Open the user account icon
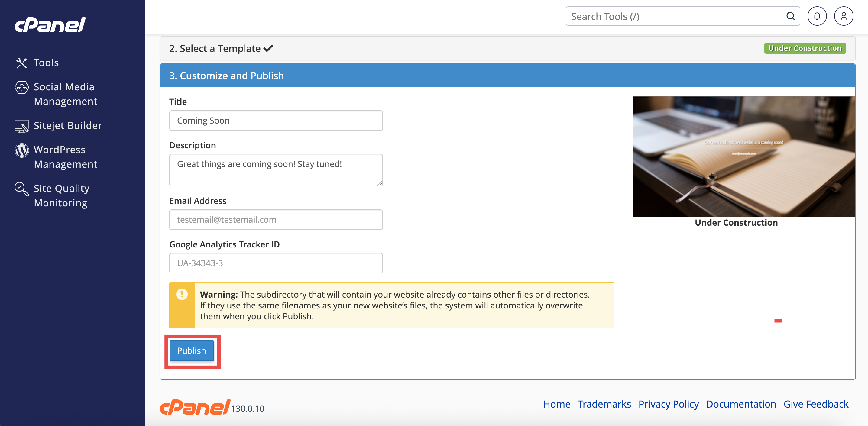868x426 pixels. (x=844, y=16)
